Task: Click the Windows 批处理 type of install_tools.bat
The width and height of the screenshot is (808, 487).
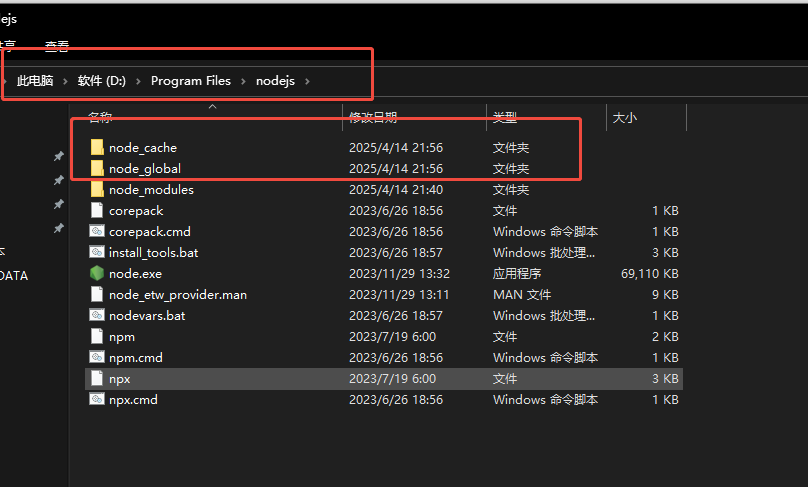Action: (544, 253)
